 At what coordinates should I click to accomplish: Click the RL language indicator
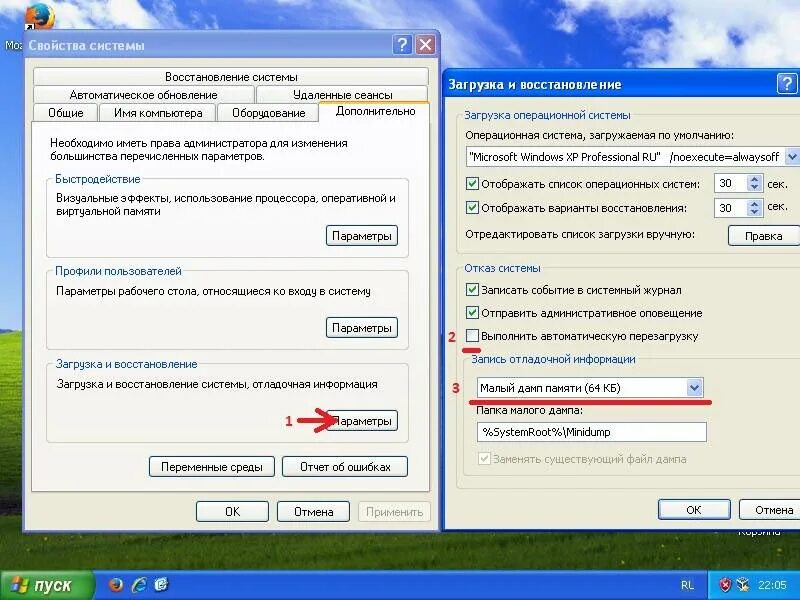click(x=687, y=585)
